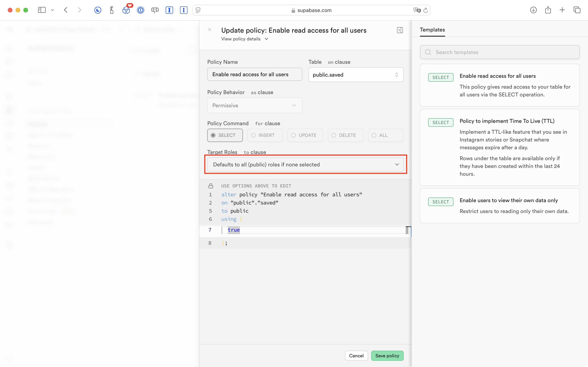Choose 'Enable users to view their own data only' template
The width and height of the screenshot is (588, 367).
tap(500, 206)
